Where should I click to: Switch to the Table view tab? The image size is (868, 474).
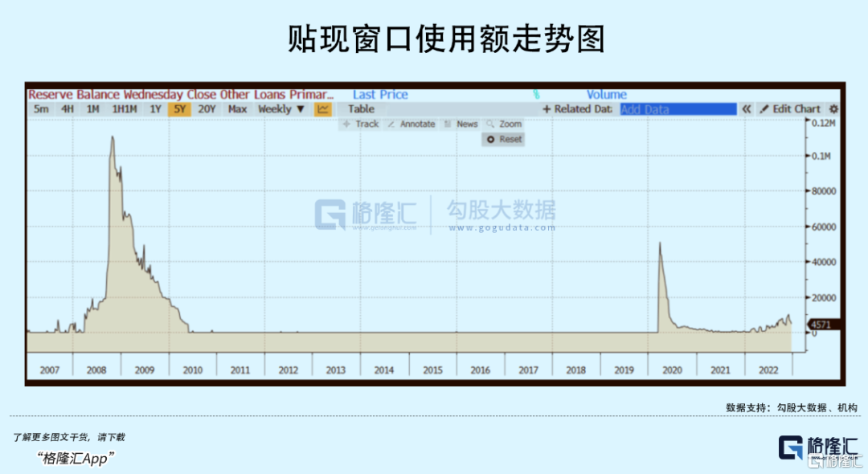point(361,109)
